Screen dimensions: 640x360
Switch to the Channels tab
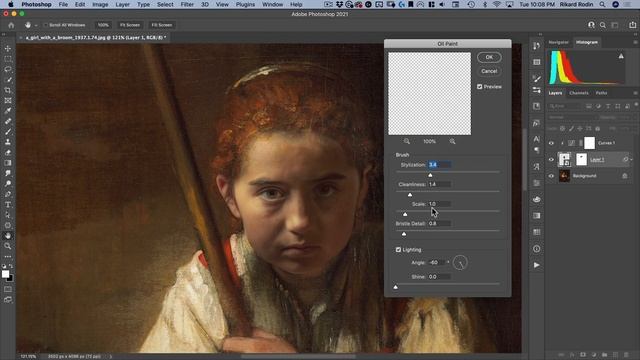click(x=579, y=93)
